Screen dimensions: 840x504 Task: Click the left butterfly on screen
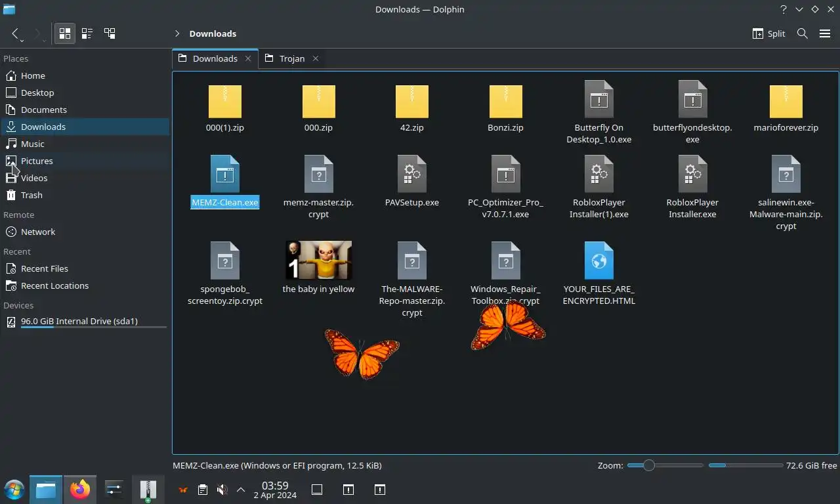[x=362, y=353]
